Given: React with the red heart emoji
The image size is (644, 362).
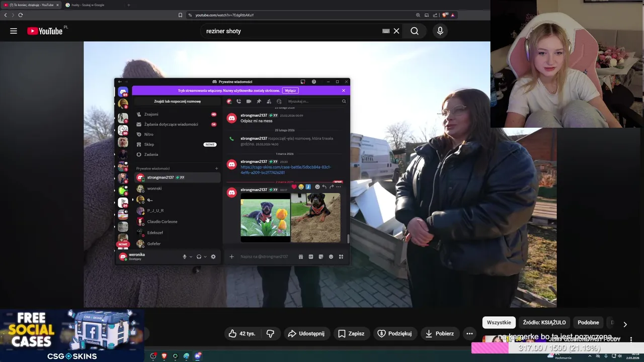Looking at the screenshot, I should [294, 187].
